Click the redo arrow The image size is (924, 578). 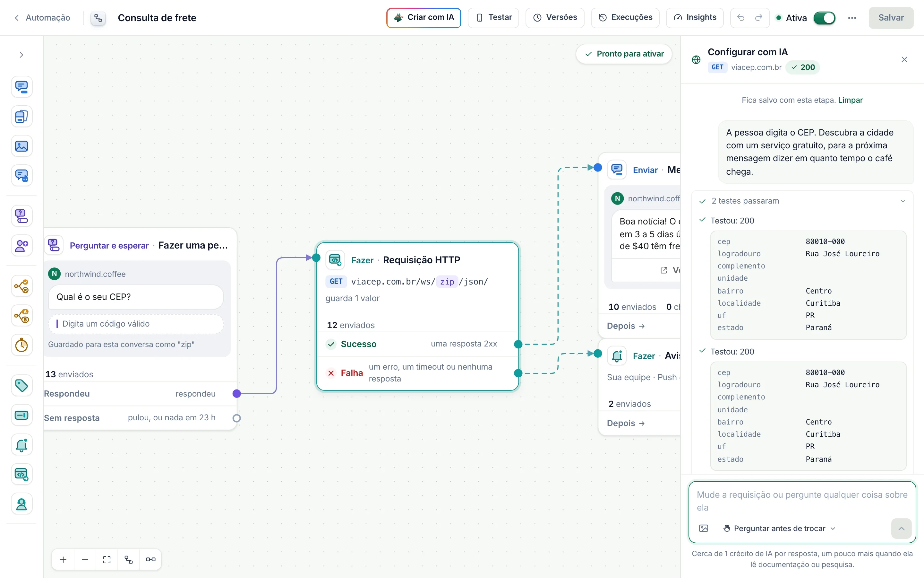click(x=759, y=18)
